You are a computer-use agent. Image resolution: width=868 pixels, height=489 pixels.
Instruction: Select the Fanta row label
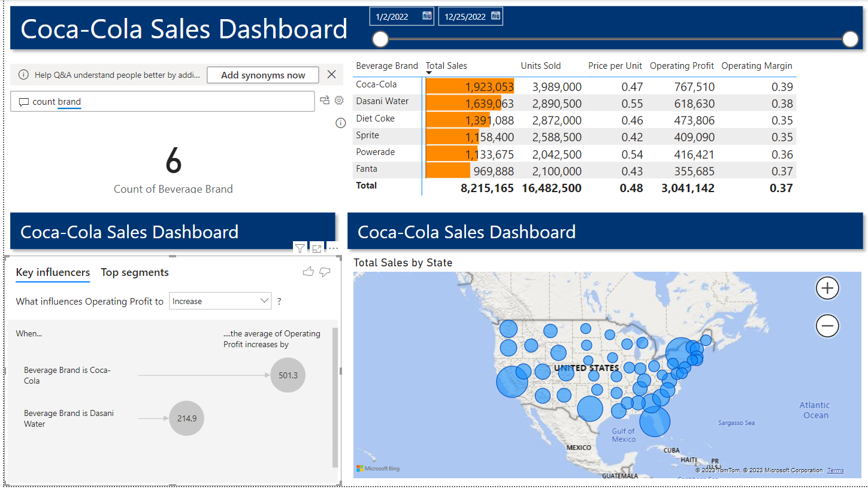(367, 169)
